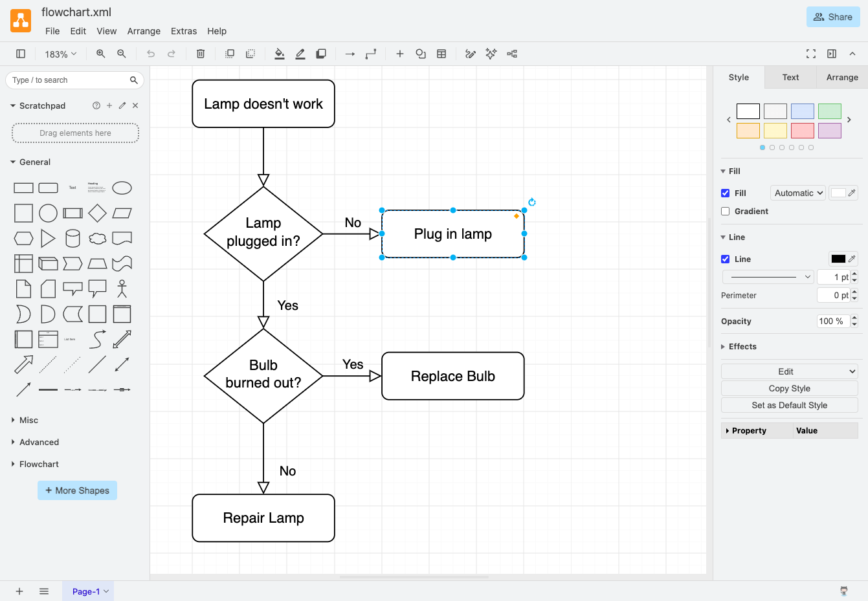Image resolution: width=868 pixels, height=601 pixels.
Task: Open the zoom level 183% dropdown
Action: tap(60, 54)
